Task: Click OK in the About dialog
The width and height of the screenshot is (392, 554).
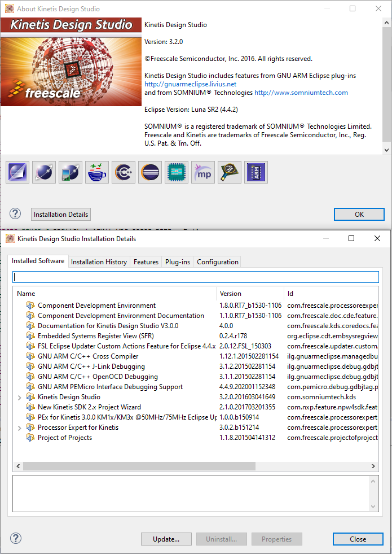Action: point(359,215)
